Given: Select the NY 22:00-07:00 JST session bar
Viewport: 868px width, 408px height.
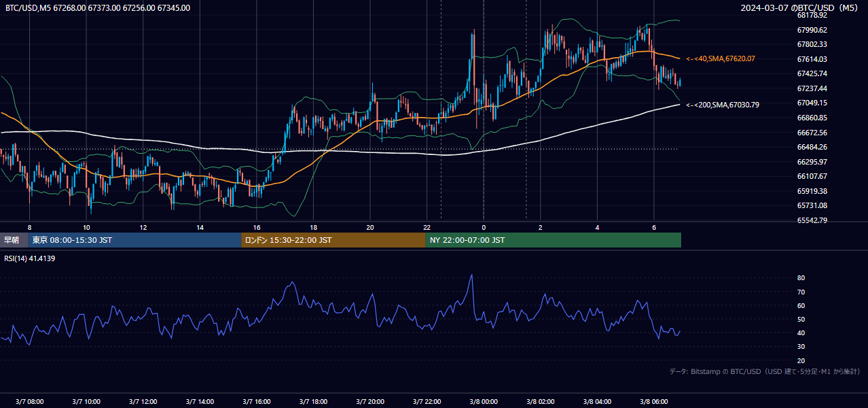Looking at the screenshot, I should pos(554,240).
